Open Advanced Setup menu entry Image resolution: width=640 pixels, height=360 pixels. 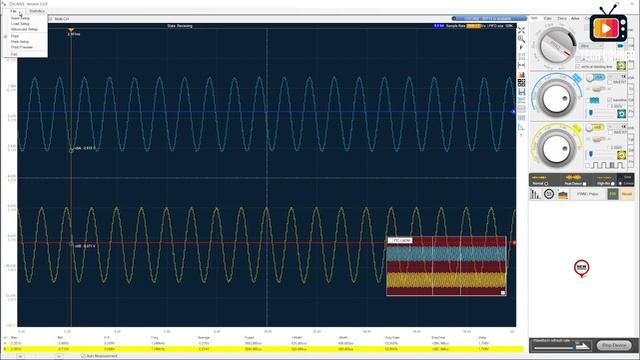pyautogui.click(x=24, y=29)
